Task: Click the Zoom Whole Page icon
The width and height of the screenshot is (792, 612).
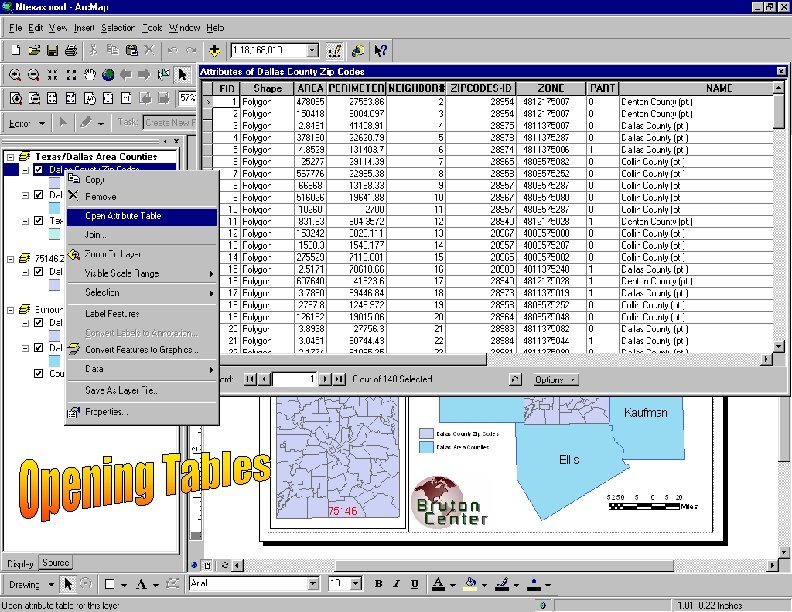Action: tap(108, 98)
